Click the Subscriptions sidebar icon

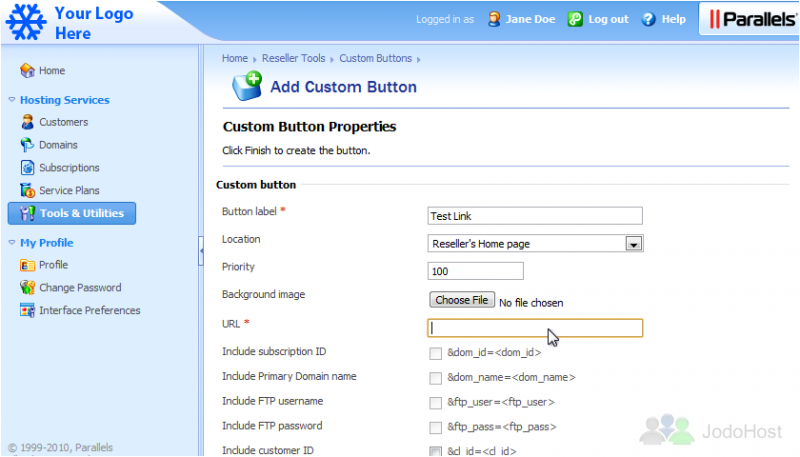point(28,167)
